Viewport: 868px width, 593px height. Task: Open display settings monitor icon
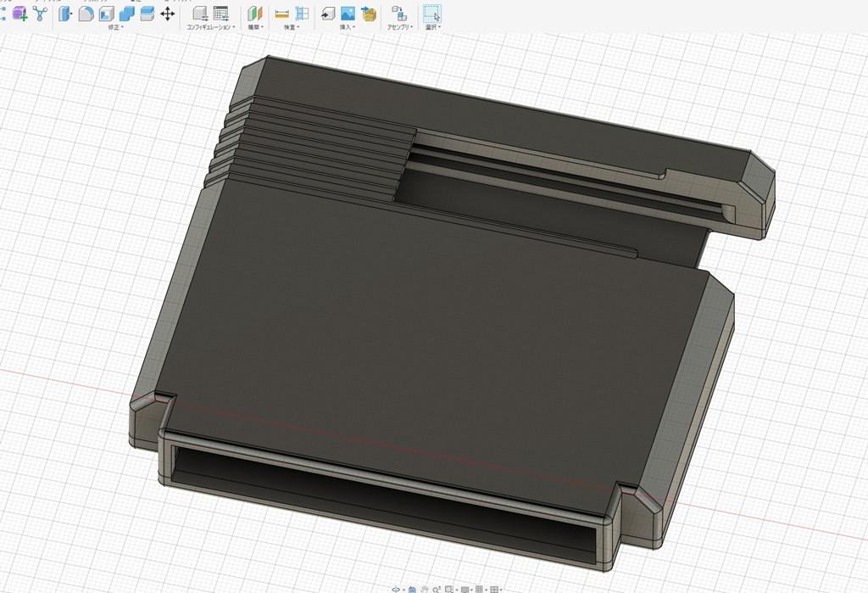point(465,589)
